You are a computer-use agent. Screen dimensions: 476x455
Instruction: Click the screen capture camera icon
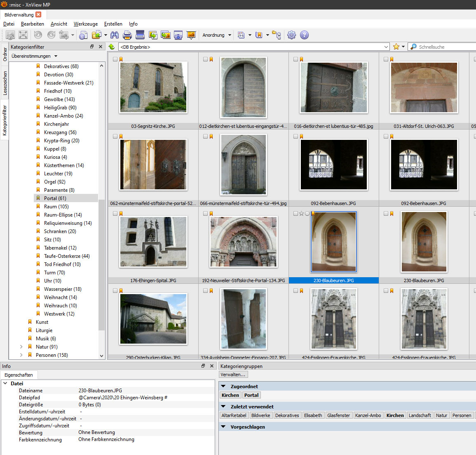[x=178, y=35]
